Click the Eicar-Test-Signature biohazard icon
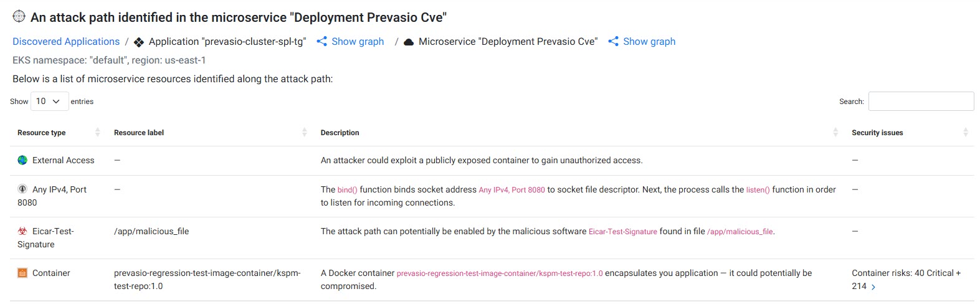980x304 pixels. pos(22,231)
